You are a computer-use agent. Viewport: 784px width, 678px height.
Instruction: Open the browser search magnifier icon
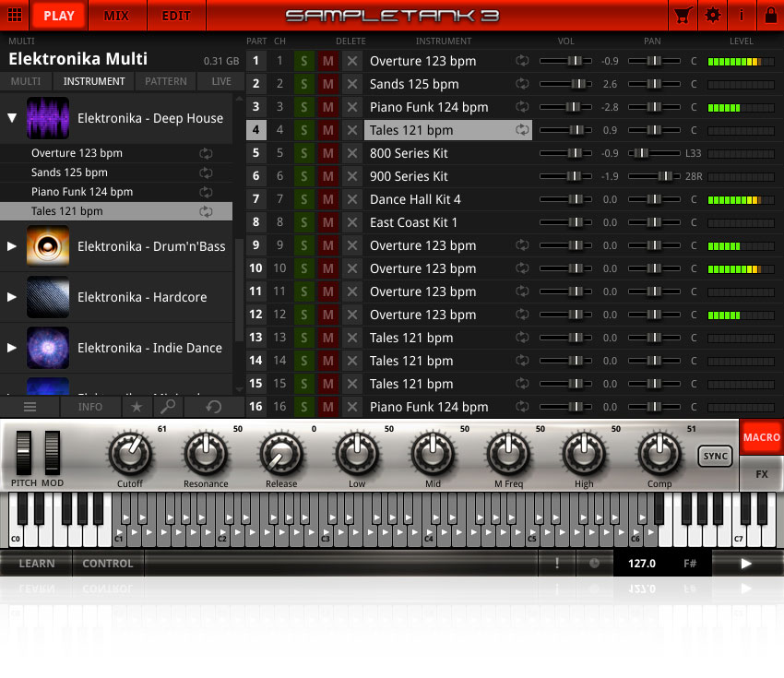coord(166,406)
